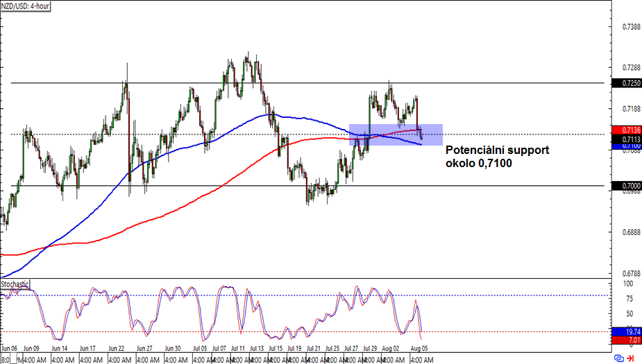
Task: Click the blue 0.7100 price tag
Action: [x=626, y=146]
